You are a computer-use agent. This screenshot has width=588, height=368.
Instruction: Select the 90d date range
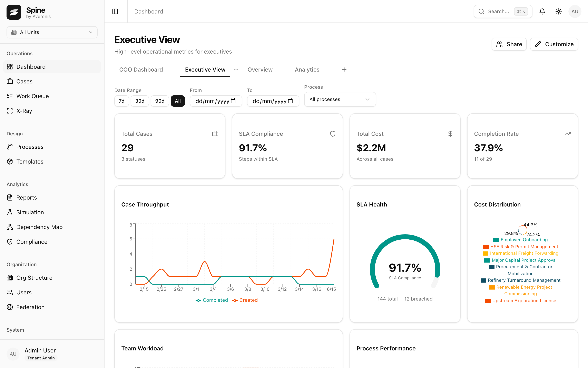[160, 101]
